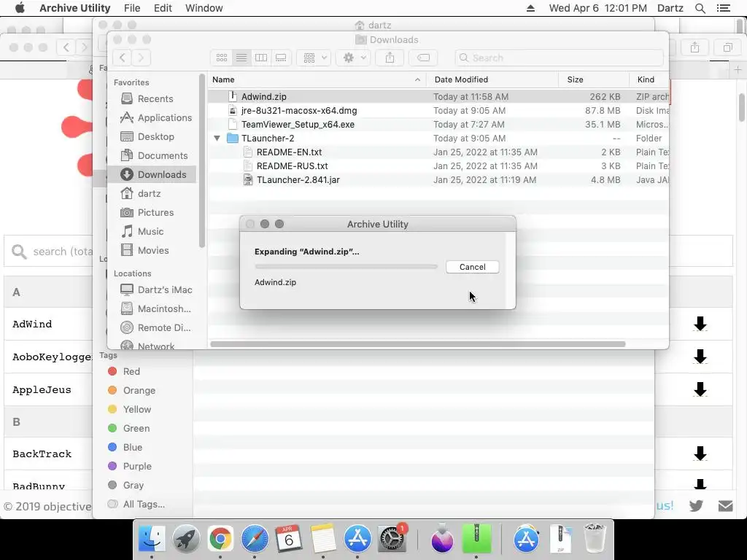
Task: Switch Downloads window to list view
Action: pos(241,58)
